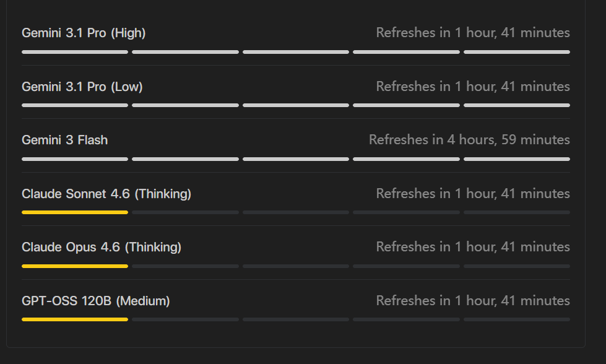Click the refresh timer for Claude Opus 4.6
The width and height of the screenshot is (606, 364).
(473, 246)
